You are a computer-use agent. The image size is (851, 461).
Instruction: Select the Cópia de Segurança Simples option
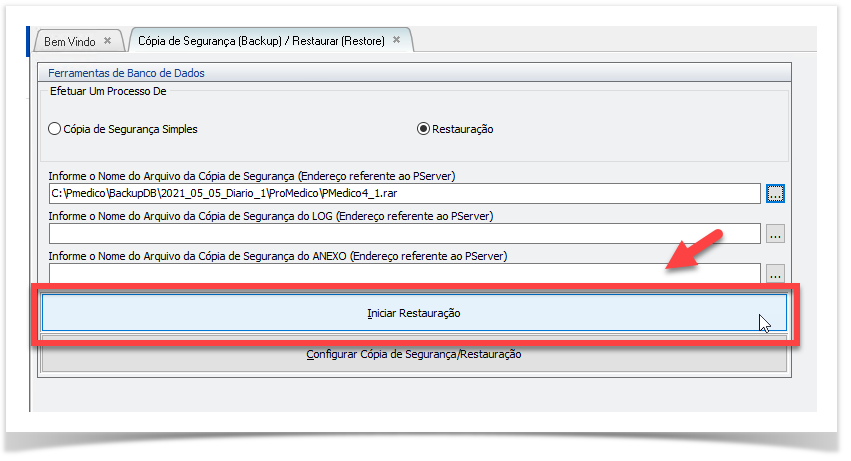[55, 129]
